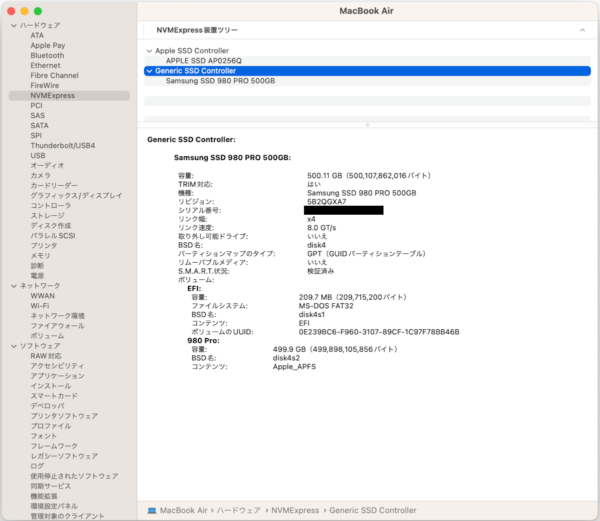Select Bluetooth in the sidebar
This screenshot has width=600, height=521.
47,55
